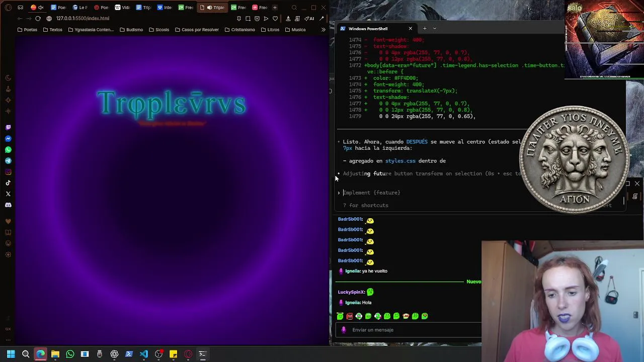The image size is (644, 362).
Task: Switch to the 'Vids' browser tab
Action: (x=122, y=8)
